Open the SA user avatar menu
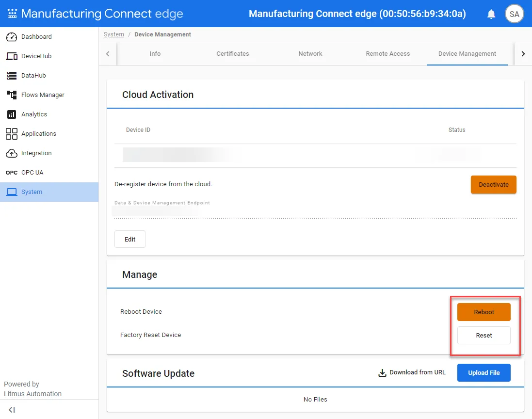532x419 pixels. (x=514, y=14)
